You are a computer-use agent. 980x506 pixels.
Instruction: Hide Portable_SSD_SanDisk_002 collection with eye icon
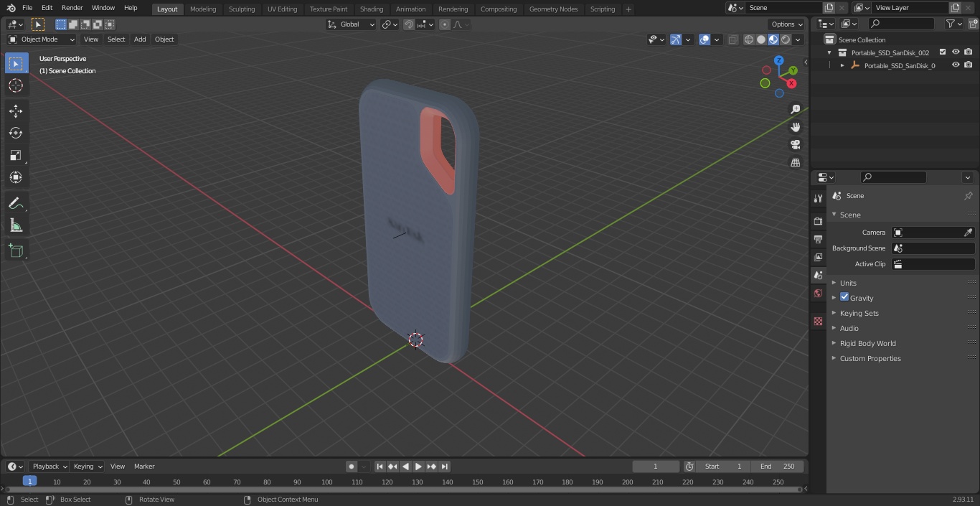[x=956, y=52]
